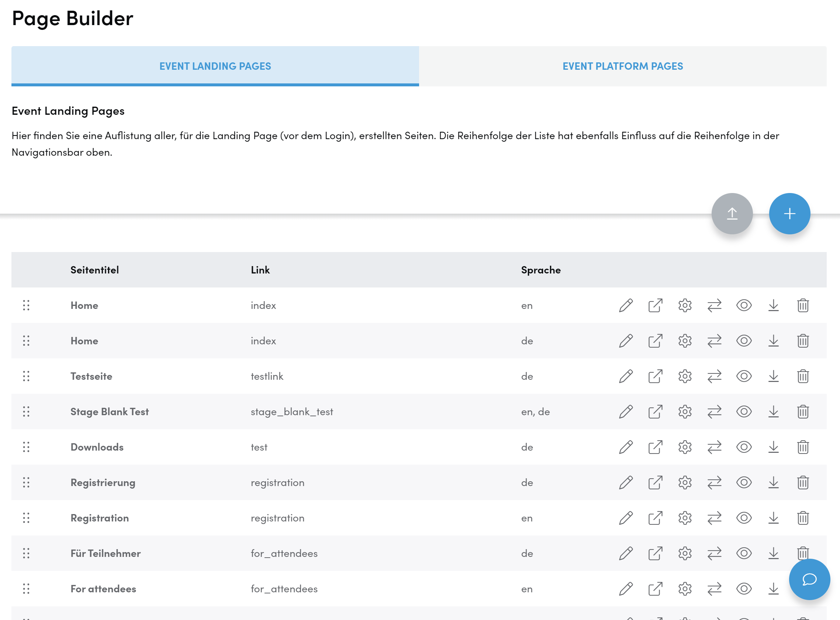Viewport: 840px width, 620px height.
Task: Open Home (en) page in new window
Action: click(x=656, y=306)
